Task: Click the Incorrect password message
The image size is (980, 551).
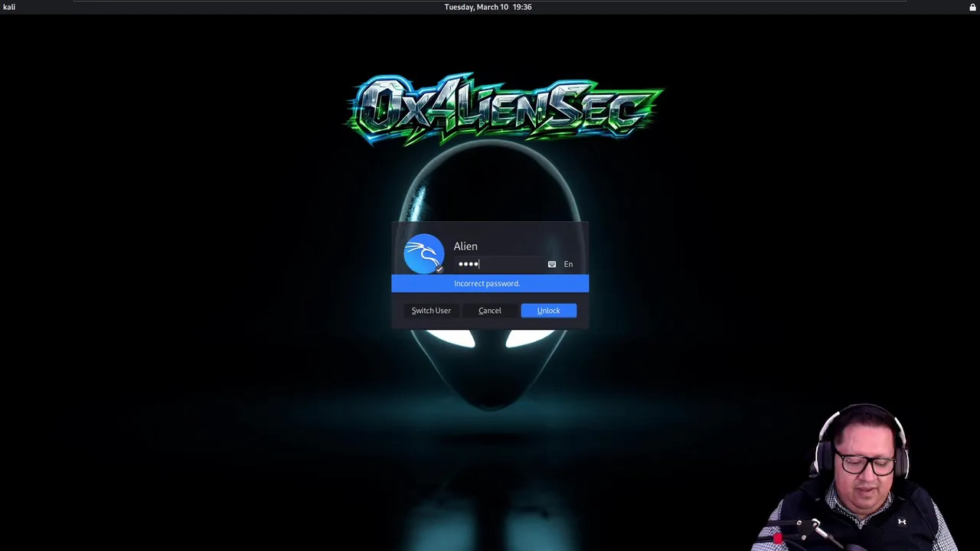Action: [x=490, y=284]
